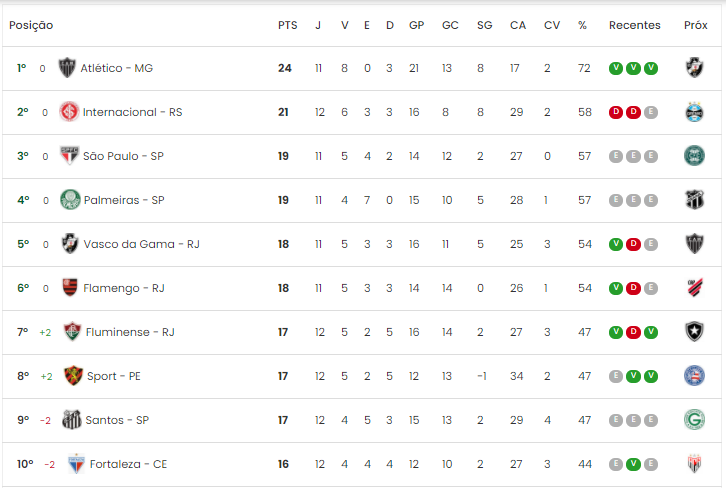The image size is (726, 488).
Task: Open the São Paulo - SP team link
Action: click(123, 156)
